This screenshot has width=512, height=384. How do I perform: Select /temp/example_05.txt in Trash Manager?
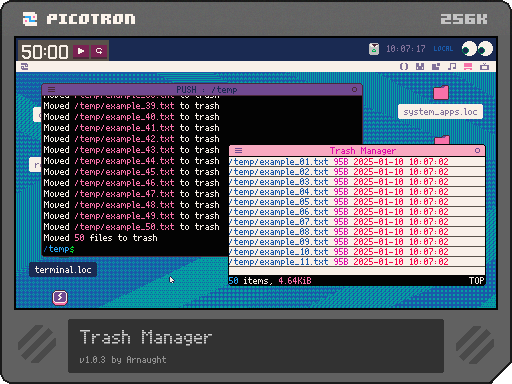click(357, 202)
